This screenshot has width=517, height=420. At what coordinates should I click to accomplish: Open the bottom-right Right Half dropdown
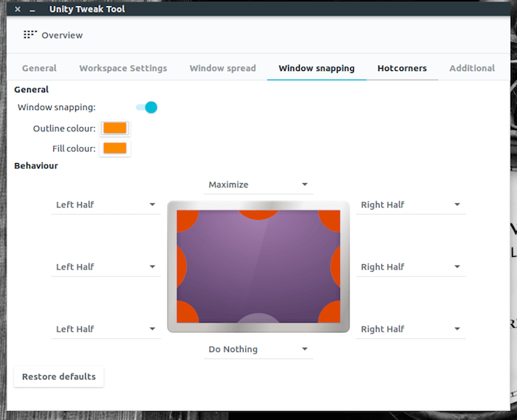[411, 328]
